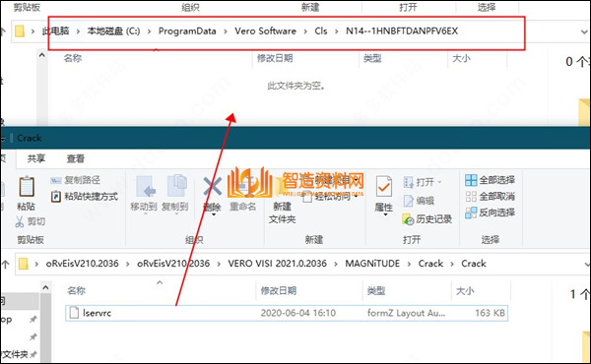Click the Delete (删除) X icon
Screen dimensions: 591x364
[x=212, y=186]
